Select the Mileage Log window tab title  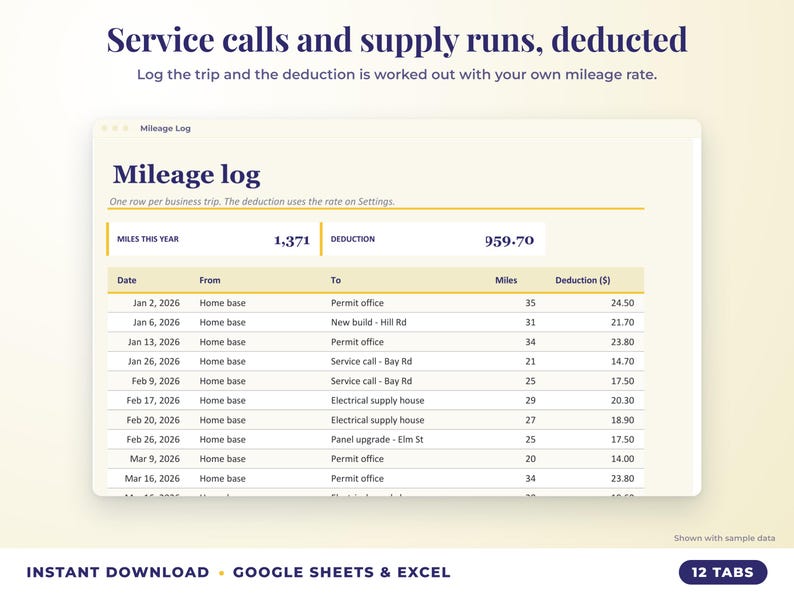point(165,129)
